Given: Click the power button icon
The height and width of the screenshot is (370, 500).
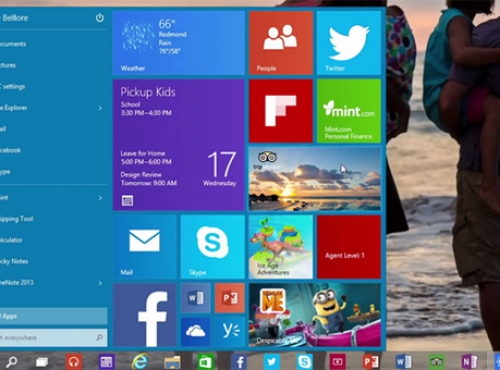Looking at the screenshot, I should [100, 18].
